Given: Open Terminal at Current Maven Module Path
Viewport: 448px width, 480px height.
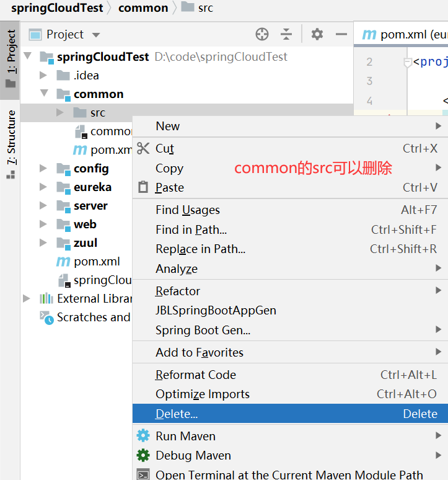Looking at the screenshot, I should coord(290,474).
